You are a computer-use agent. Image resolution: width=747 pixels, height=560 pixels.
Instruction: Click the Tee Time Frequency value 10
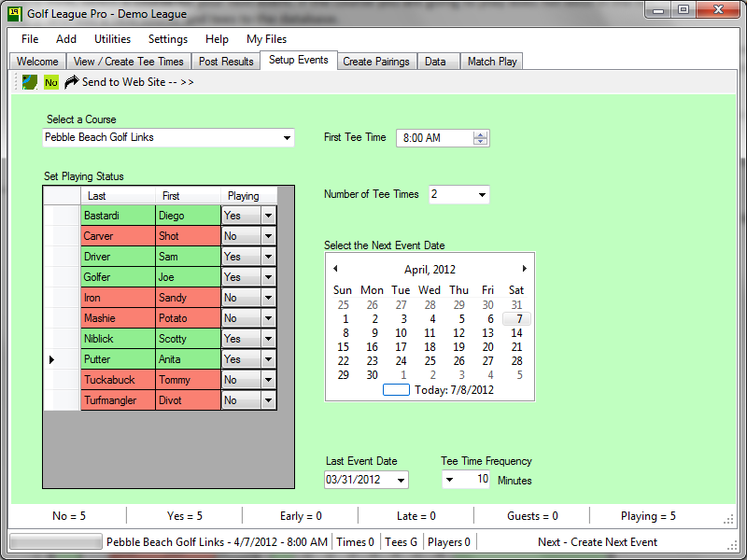click(483, 479)
